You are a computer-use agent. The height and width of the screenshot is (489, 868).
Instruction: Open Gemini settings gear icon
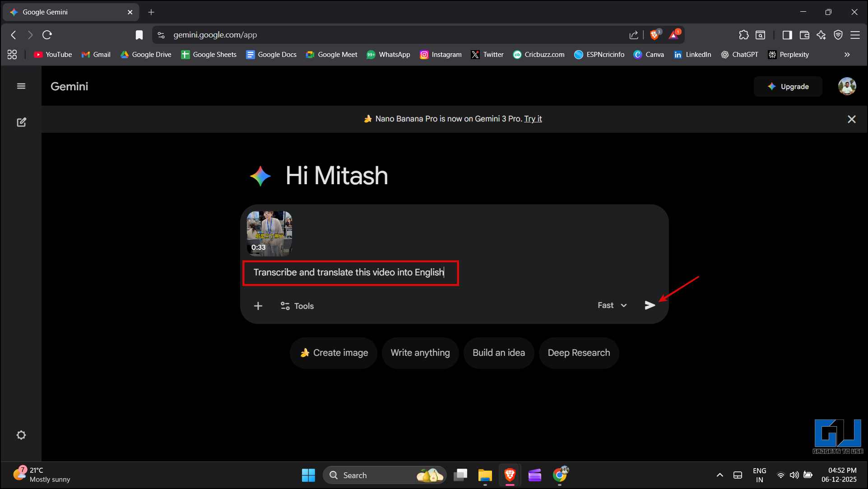click(x=21, y=435)
